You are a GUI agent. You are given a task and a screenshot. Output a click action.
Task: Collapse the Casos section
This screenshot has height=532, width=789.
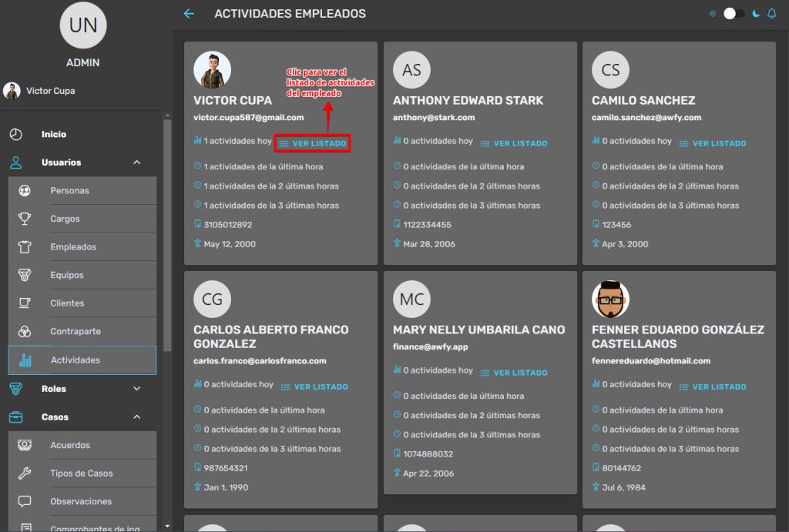tap(137, 417)
